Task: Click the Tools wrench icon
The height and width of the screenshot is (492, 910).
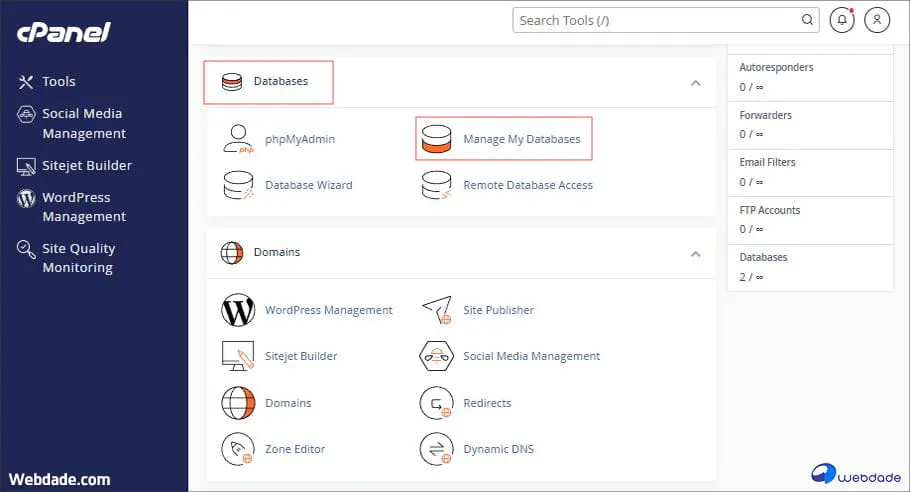Action: (x=26, y=82)
